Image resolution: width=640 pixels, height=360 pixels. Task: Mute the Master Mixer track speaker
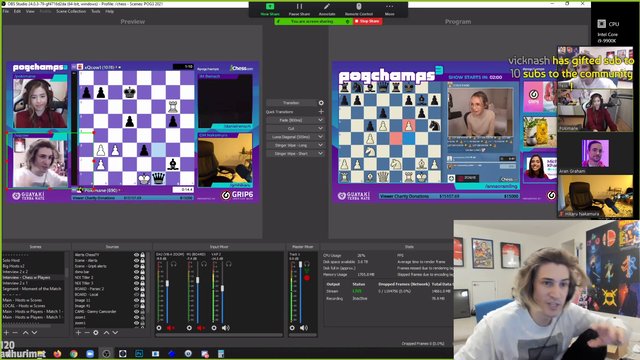[x=304, y=328]
